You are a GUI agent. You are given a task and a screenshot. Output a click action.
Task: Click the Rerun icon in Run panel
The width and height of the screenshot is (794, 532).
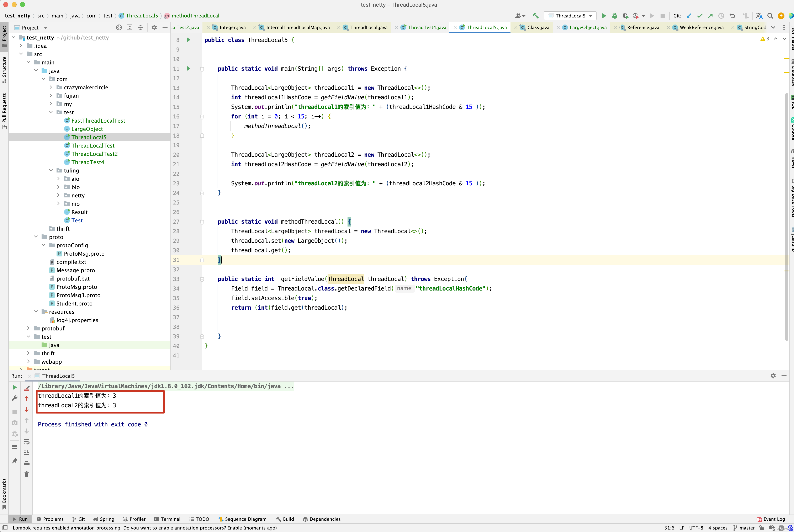(x=15, y=387)
